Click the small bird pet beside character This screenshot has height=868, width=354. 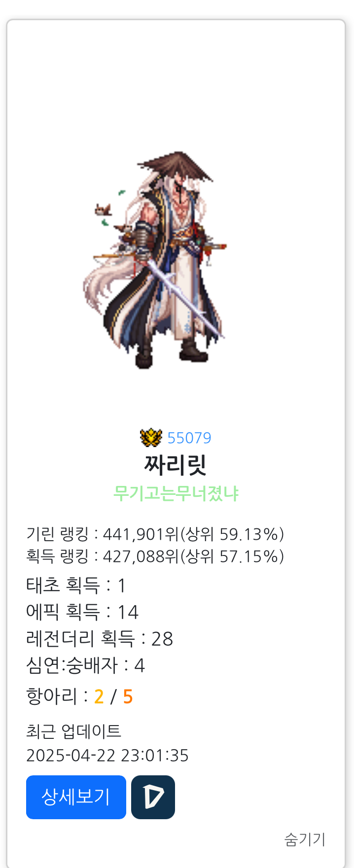pyautogui.click(x=103, y=210)
